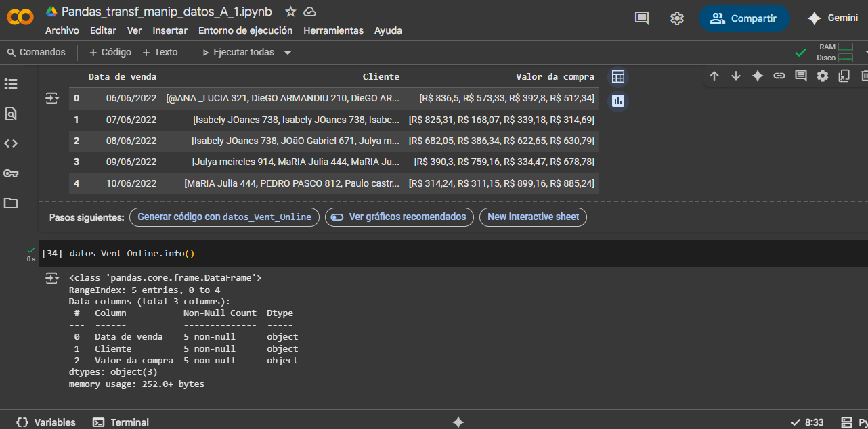
Task: Click Generar código con datos_Vent_Online
Action: (224, 217)
